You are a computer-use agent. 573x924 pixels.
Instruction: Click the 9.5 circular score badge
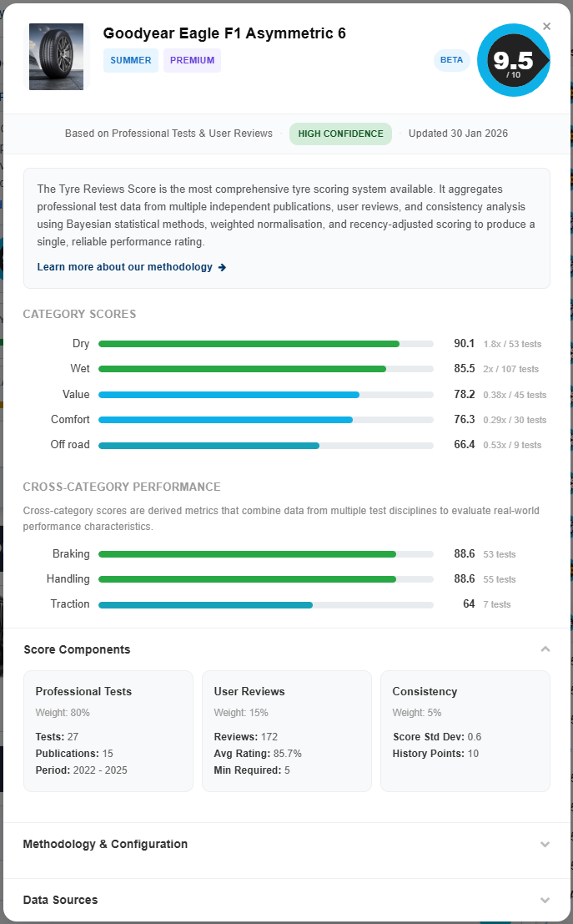pos(513,60)
